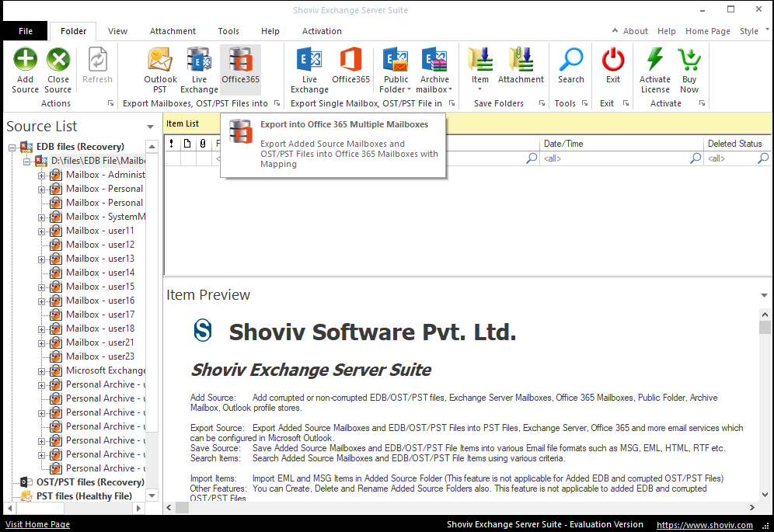
Task: Collapse the ribbon using the arrow beside About
Action: point(615,30)
